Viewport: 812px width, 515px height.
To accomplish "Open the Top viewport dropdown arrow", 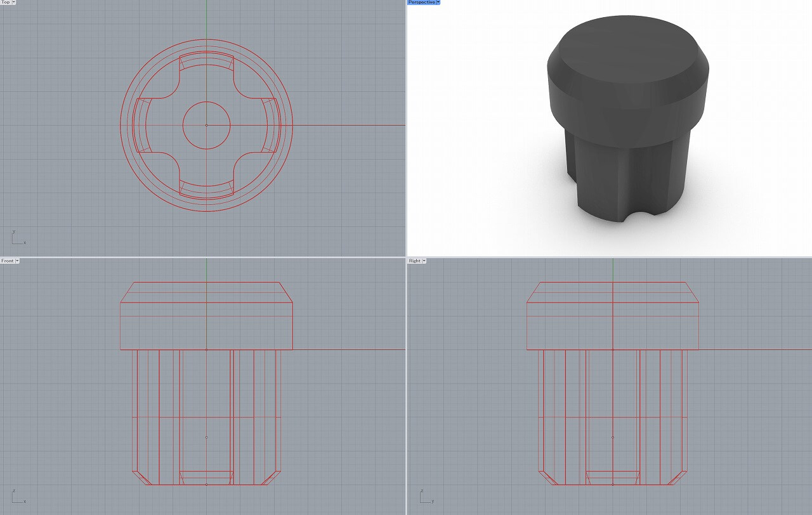I will click(x=14, y=3).
